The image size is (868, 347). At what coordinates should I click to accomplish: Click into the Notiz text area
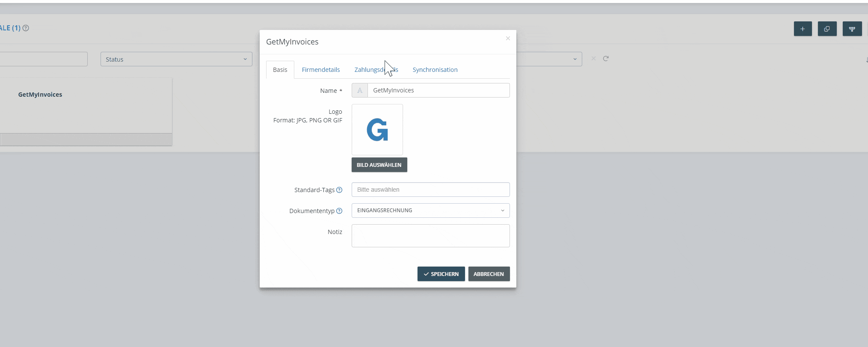[x=431, y=236]
